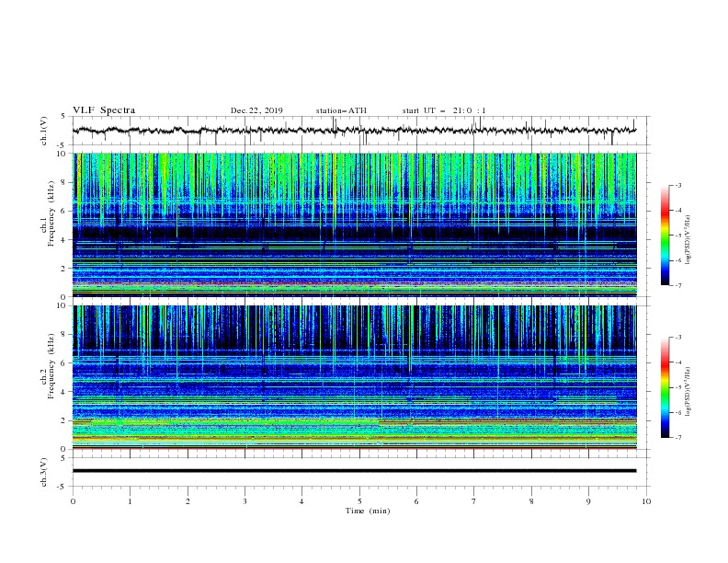Image resolution: width=728 pixels, height=563 pixels.
Task: Click inside the ch.2 spectrogram panel
Action: click(355, 377)
